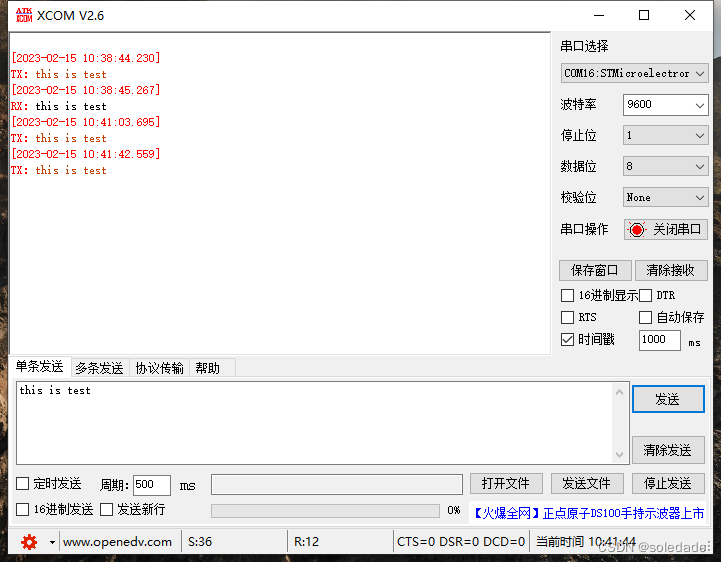Open the 正点原子DS100 advertisement link

(x=588, y=513)
